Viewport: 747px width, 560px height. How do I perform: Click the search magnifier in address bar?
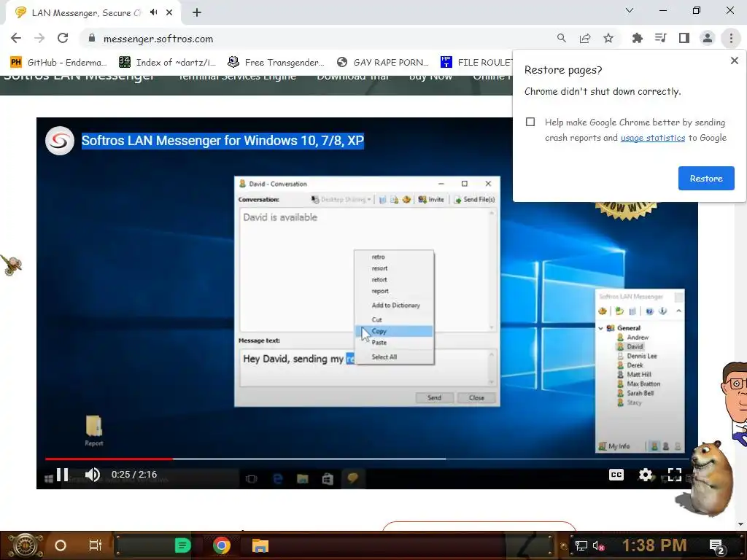[562, 38]
